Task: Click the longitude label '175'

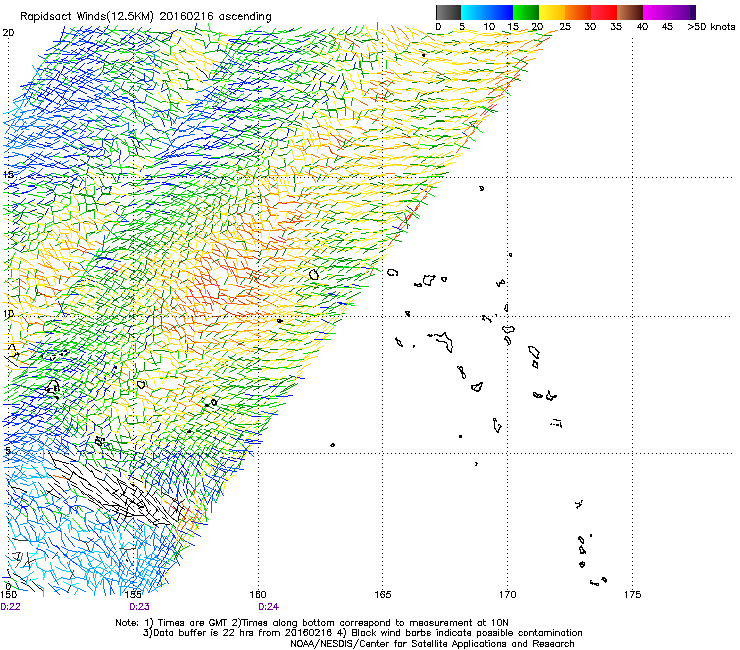Action: (x=632, y=594)
